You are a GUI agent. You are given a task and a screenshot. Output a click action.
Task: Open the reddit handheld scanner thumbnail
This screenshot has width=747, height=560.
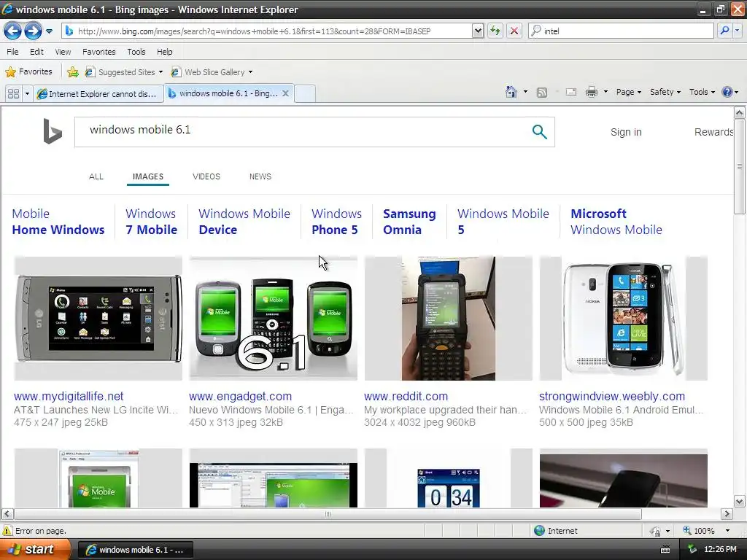(x=449, y=319)
